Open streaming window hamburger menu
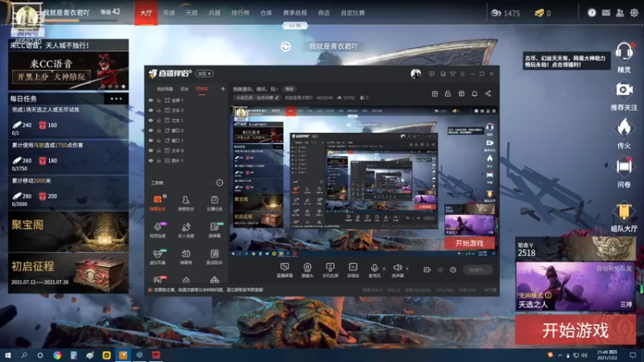Screen dimensions: 644x362 [x=462, y=74]
